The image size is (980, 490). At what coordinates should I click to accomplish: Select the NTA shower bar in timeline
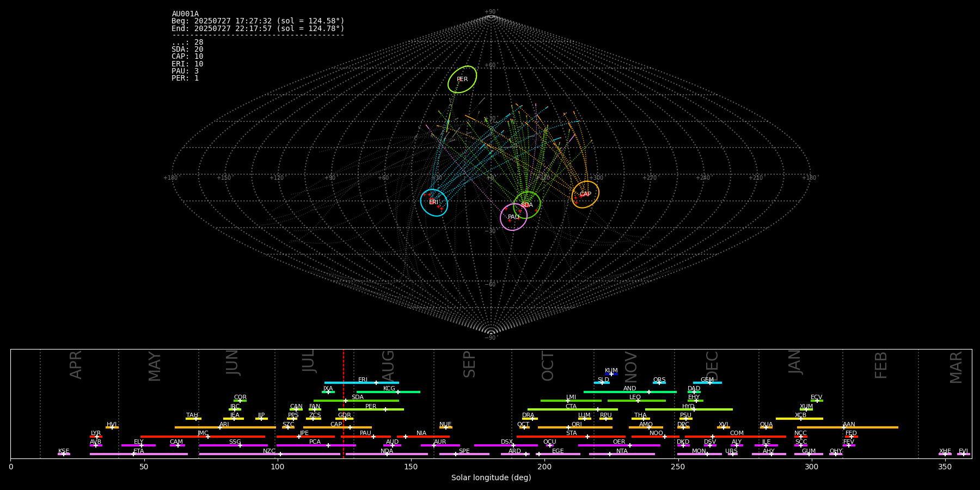(622, 454)
